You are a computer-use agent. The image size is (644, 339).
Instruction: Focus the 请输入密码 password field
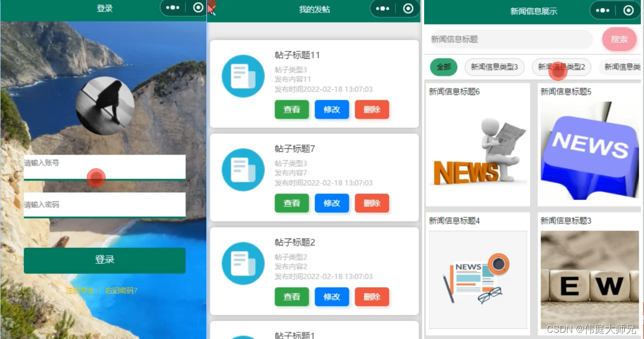[104, 205]
